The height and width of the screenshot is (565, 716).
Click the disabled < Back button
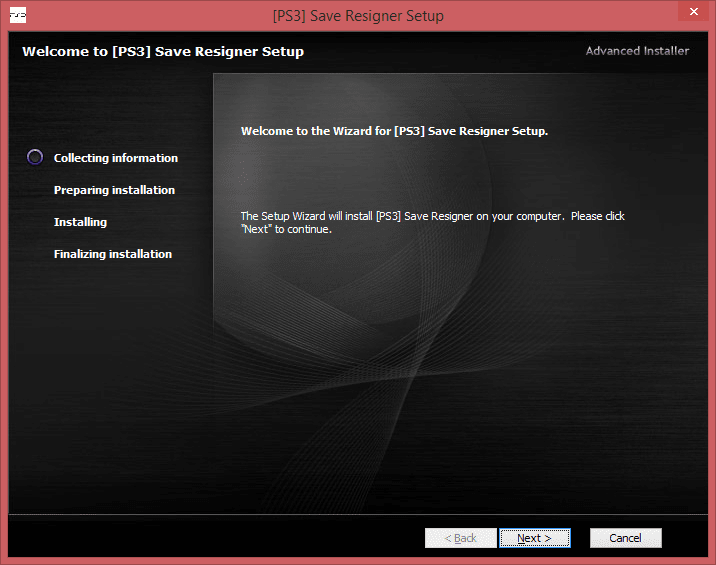[x=460, y=538]
